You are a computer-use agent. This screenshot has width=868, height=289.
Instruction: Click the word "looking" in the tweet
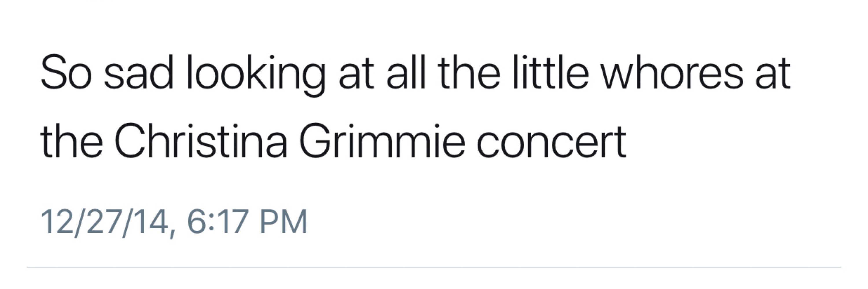point(256,76)
